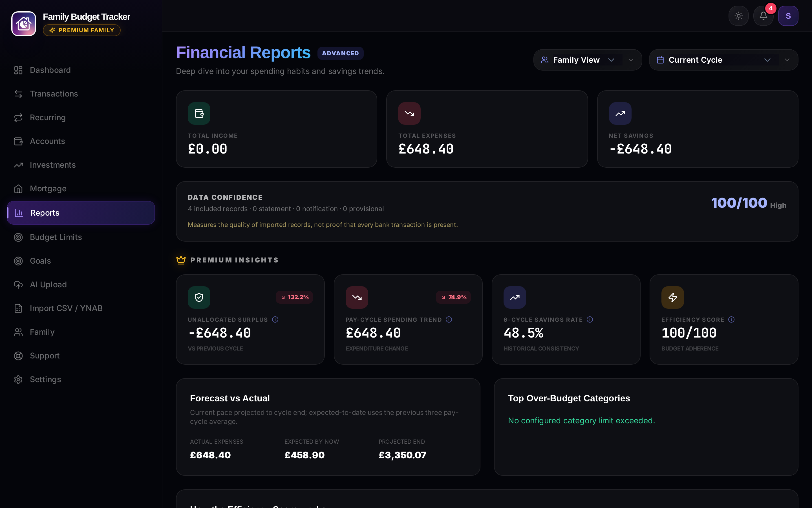The height and width of the screenshot is (508, 812).
Task: Click the Transactions arrows icon
Action: pyautogui.click(x=18, y=94)
